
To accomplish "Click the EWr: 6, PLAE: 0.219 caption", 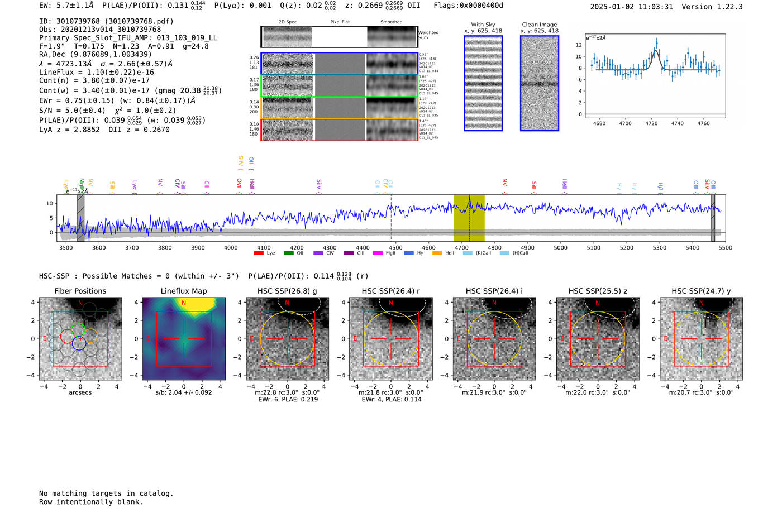I will point(288,400).
